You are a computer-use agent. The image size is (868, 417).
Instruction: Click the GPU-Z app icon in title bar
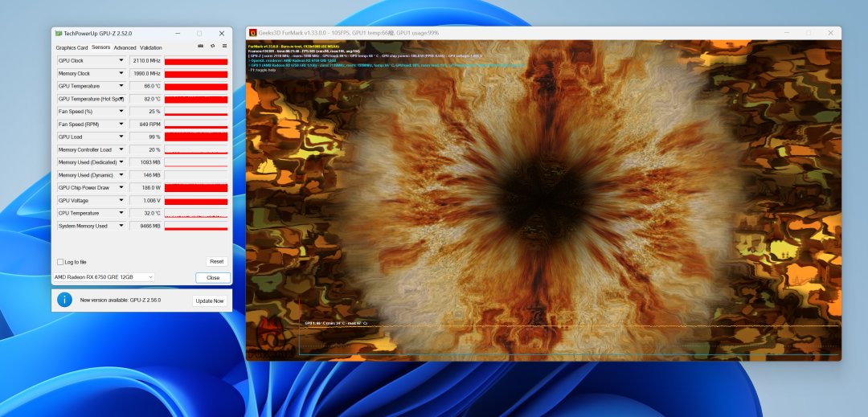[59, 33]
